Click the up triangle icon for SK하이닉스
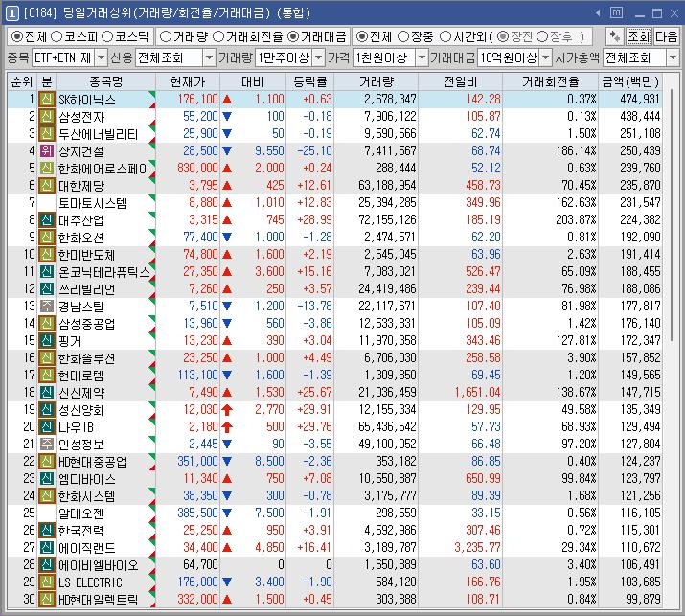The height and width of the screenshot is (616, 685). tap(227, 100)
